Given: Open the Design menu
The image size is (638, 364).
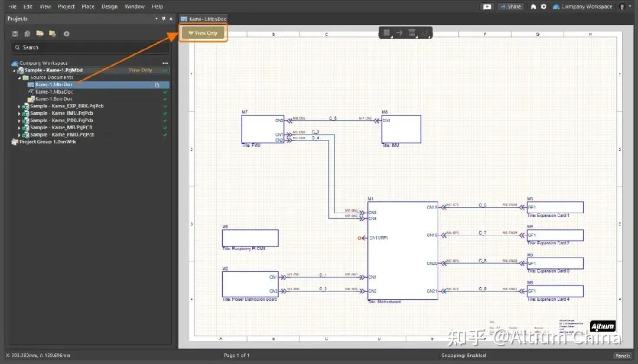Looking at the screenshot, I should point(109,6).
